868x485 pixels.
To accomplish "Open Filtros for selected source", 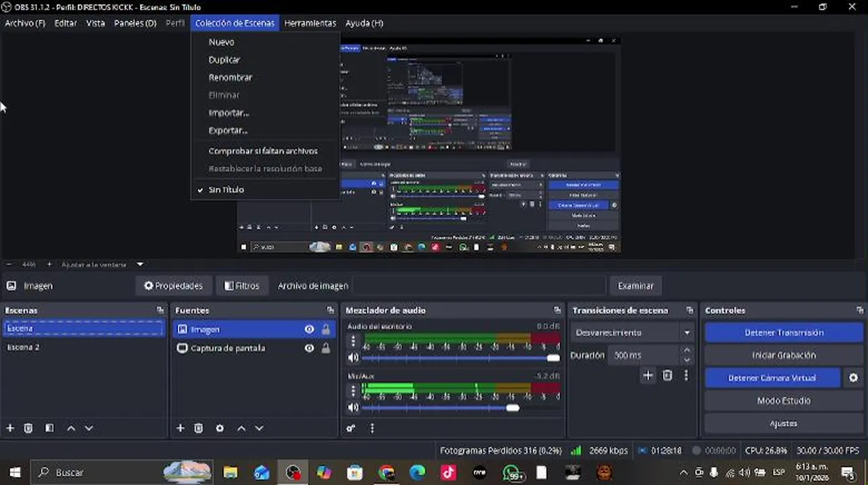I will point(242,286).
